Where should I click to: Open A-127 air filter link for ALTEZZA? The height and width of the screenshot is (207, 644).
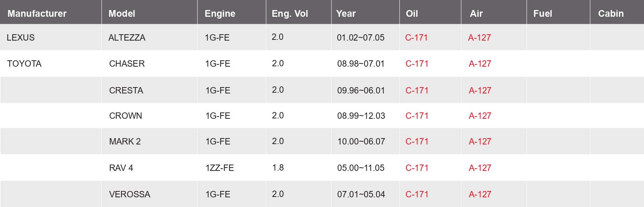coord(479,38)
